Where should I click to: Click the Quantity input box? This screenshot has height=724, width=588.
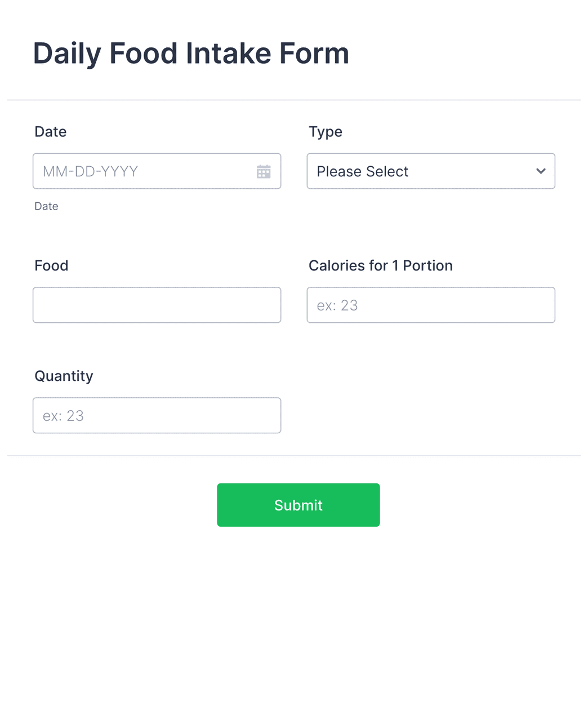point(157,415)
